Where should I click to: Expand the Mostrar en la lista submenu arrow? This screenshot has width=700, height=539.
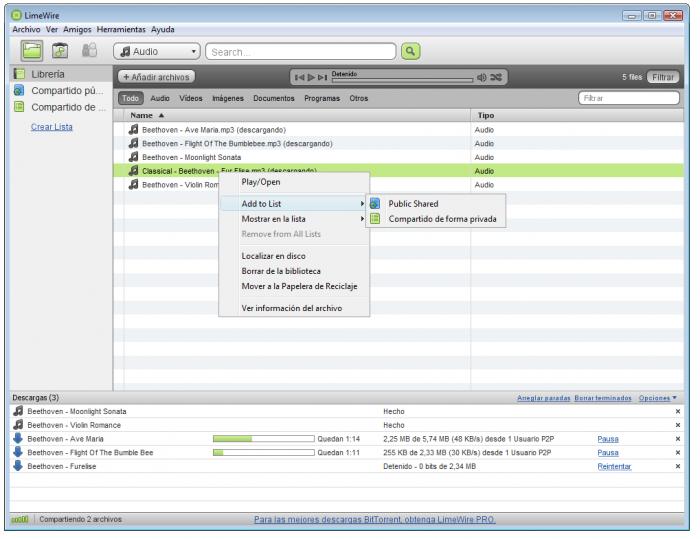point(362,219)
